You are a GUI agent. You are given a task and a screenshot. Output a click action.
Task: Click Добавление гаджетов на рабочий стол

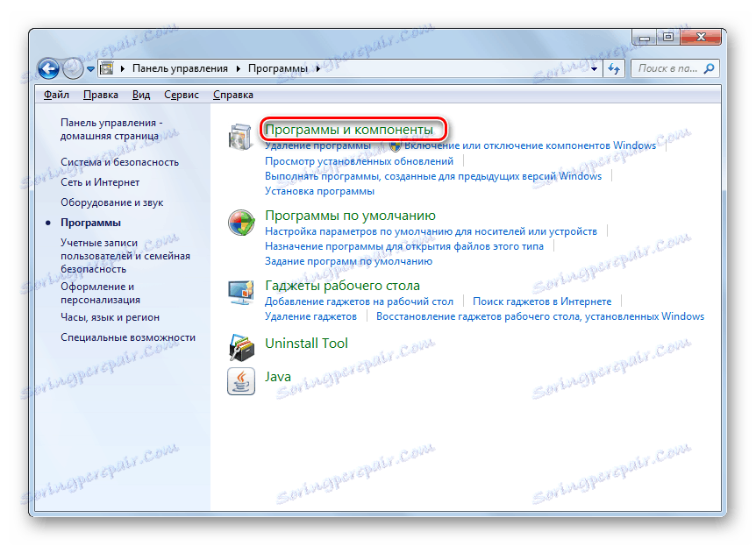point(359,301)
